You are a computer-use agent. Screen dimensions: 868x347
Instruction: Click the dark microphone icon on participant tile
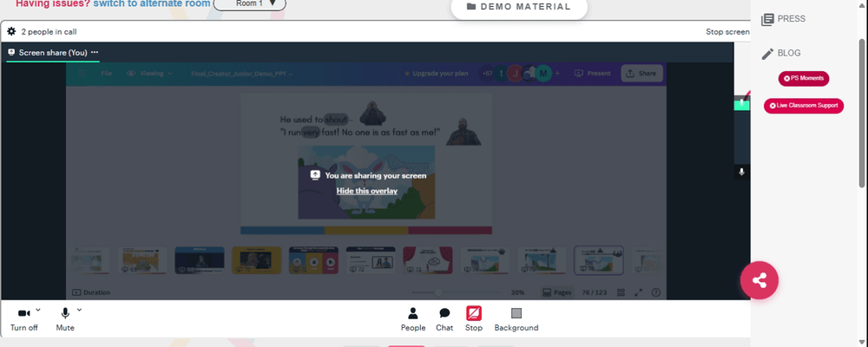click(742, 172)
